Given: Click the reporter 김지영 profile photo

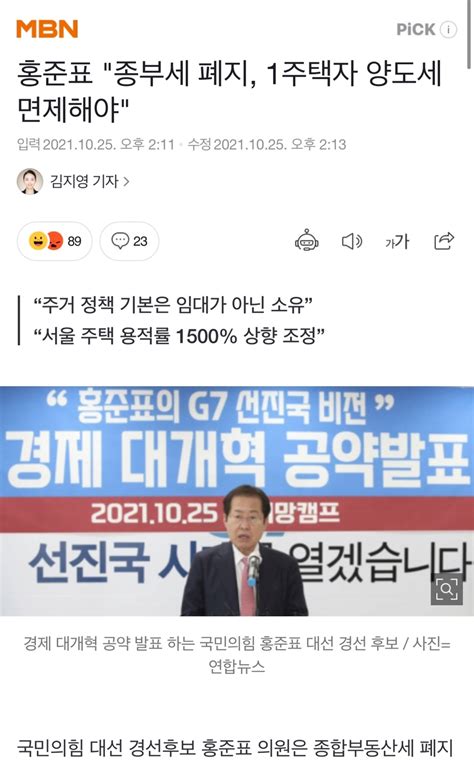Looking at the screenshot, I should (30, 181).
